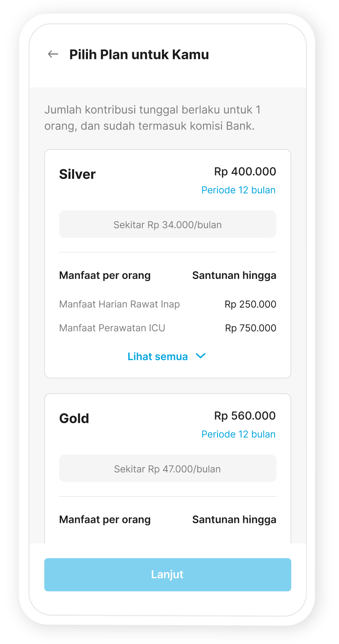Image resolution: width=339 pixels, height=644 pixels.
Task: Click the Rp 750.000 ICU amount
Action: (251, 328)
